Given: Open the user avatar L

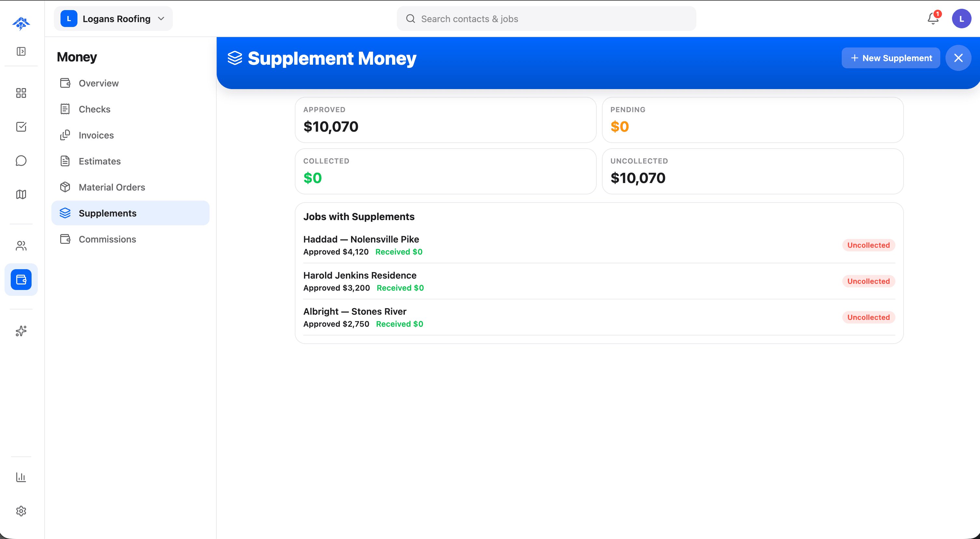Looking at the screenshot, I should click(961, 19).
